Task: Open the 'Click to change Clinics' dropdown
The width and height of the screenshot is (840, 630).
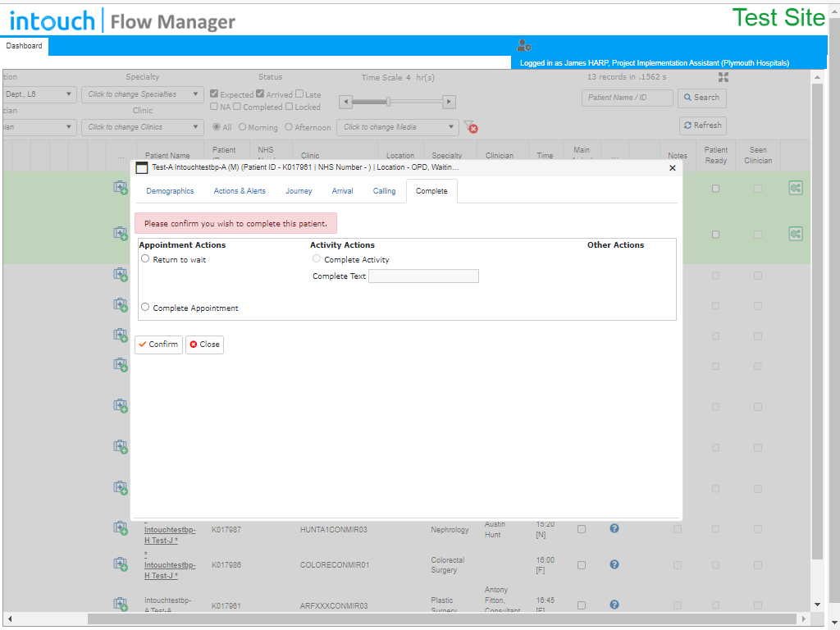Action: click(x=143, y=127)
